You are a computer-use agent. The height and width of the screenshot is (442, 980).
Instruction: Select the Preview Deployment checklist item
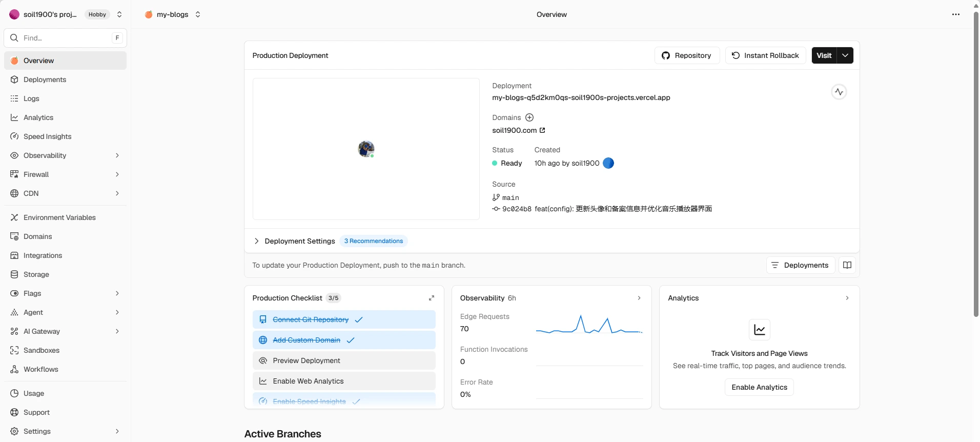point(344,360)
